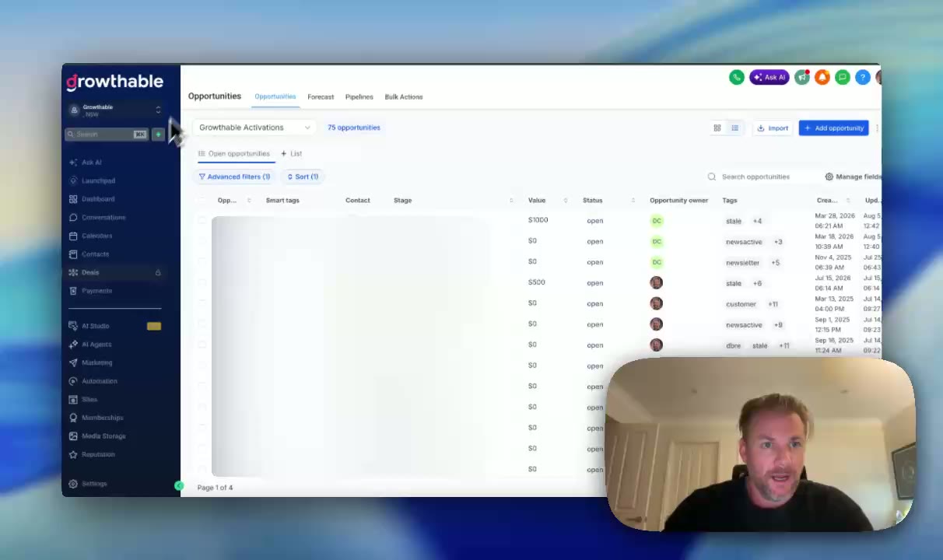Switch to the Forecast tab
The height and width of the screenshot is (560, 943).
point(321,97)
